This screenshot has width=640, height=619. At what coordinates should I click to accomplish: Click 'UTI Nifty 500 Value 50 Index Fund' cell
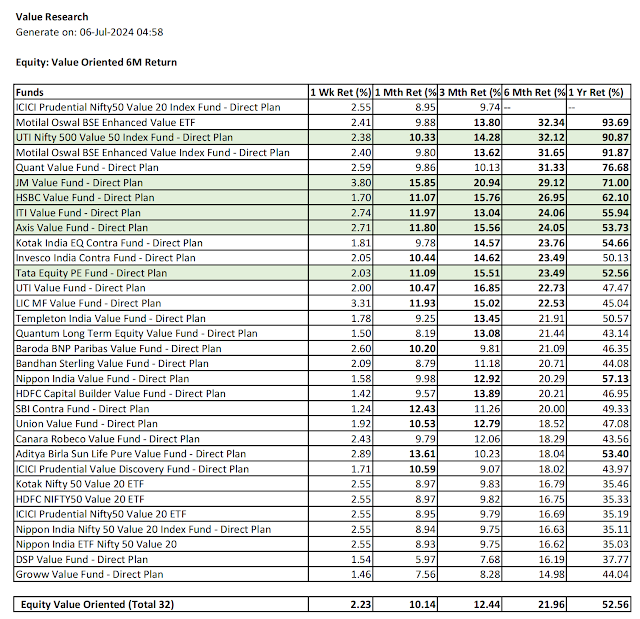click(x=161, y=138)
